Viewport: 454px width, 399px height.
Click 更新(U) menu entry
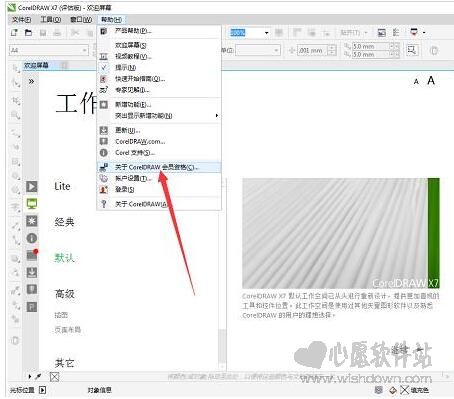(x=159, y=130)
